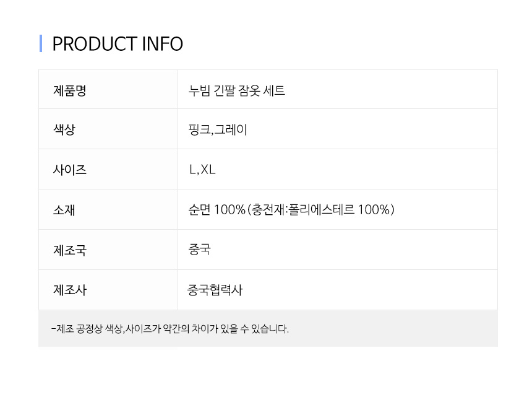Click the manufacturing notice footnote text
This screenshot has height=400, width=532.
[x=170, y=329]
